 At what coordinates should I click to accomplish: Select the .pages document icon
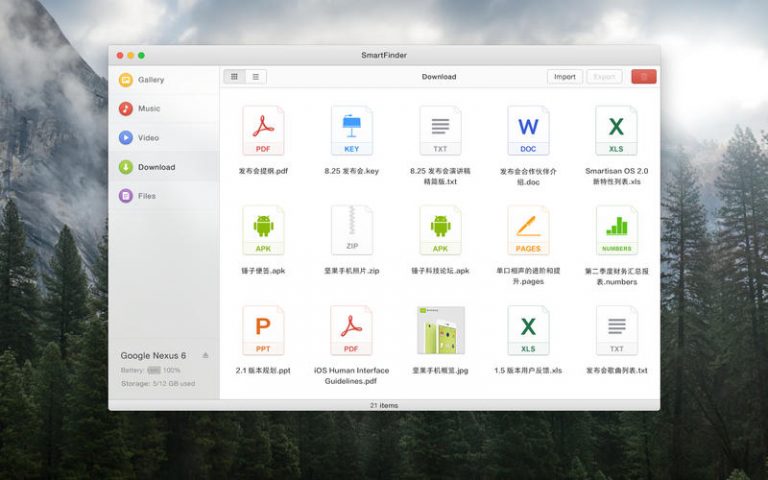pos(528,231)
